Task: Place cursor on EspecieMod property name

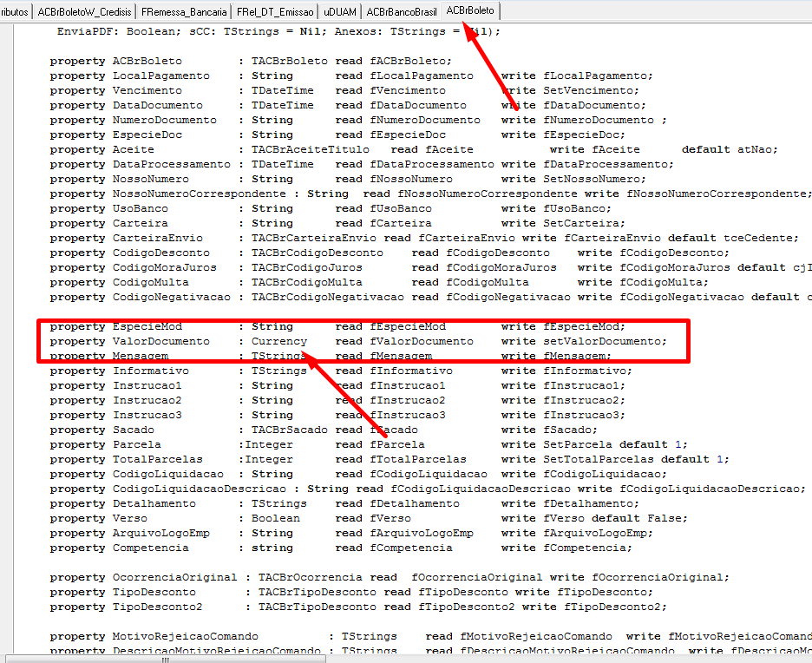Action: click(x=147, y=327)
